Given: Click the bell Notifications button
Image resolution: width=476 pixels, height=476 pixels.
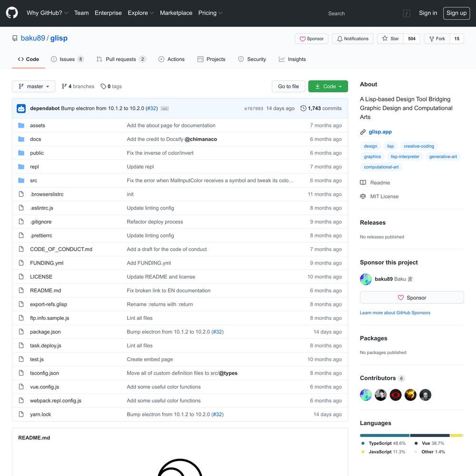Looking at the screenshot, I should (352, 39).
